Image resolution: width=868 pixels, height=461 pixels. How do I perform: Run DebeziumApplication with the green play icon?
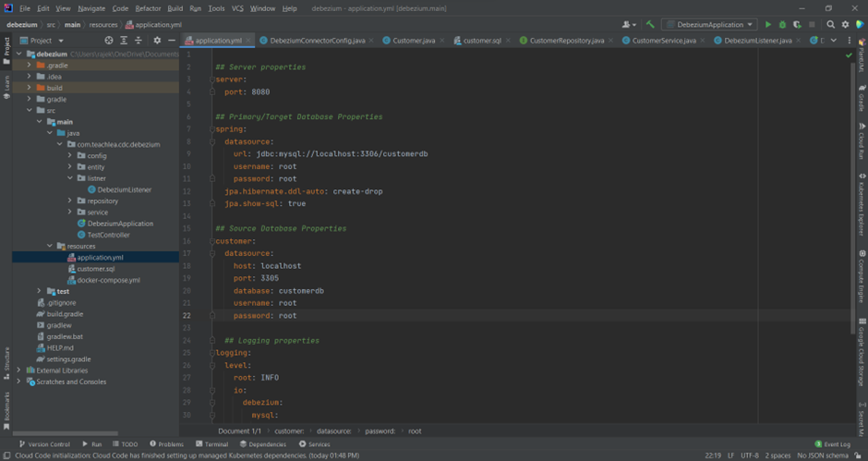click(767, 24)
